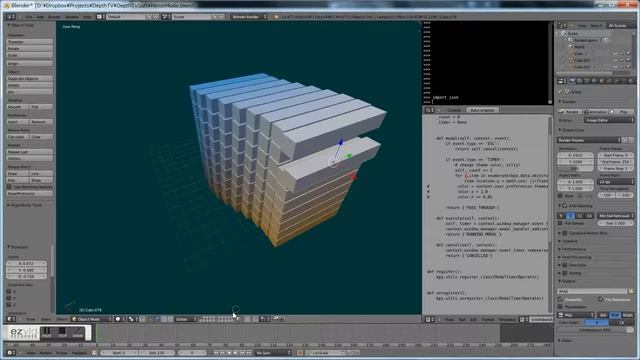
Task: Enable the Full Sample checkbox
Action: pyautogui.click(x=560, y=223)
